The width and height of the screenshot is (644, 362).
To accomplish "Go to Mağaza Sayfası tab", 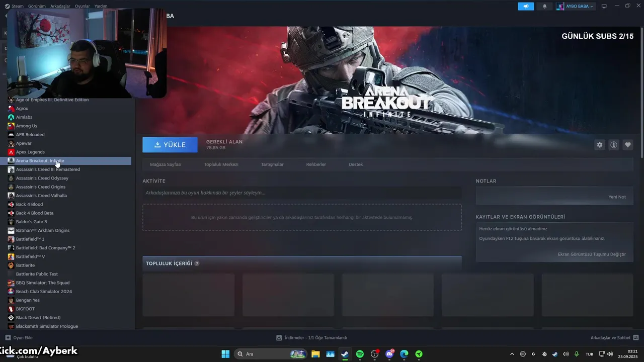I will (166, 164).
